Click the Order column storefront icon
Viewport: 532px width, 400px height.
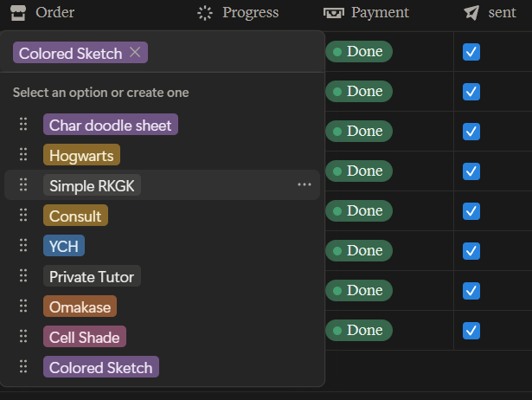coord(18,13)
